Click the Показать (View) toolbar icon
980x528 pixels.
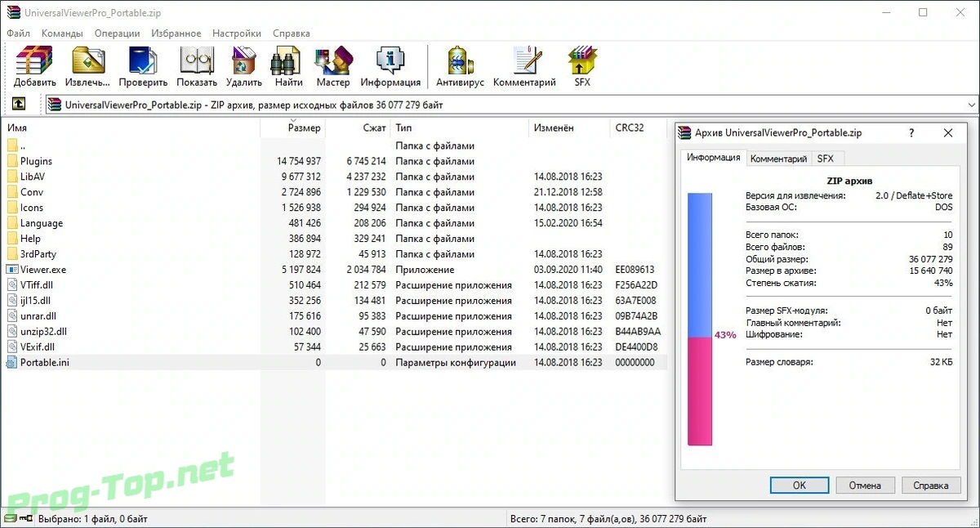coord(197,60)
